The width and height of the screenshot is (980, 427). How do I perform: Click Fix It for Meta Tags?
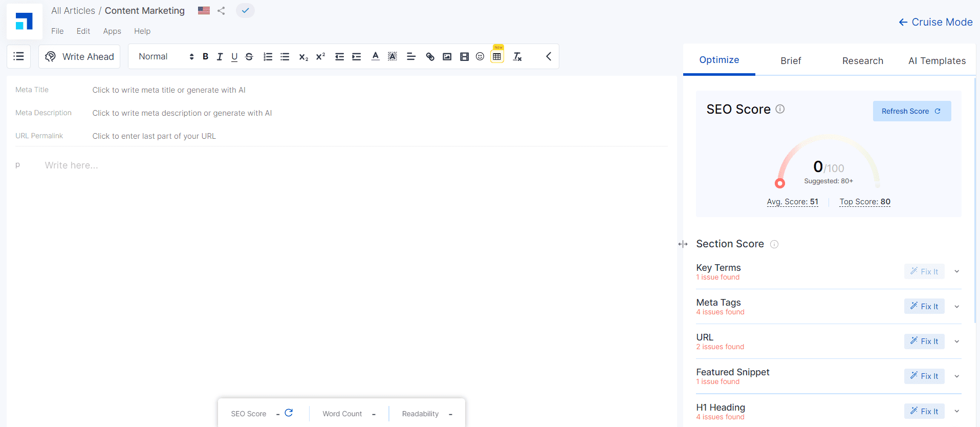click(x=924, y=306)
